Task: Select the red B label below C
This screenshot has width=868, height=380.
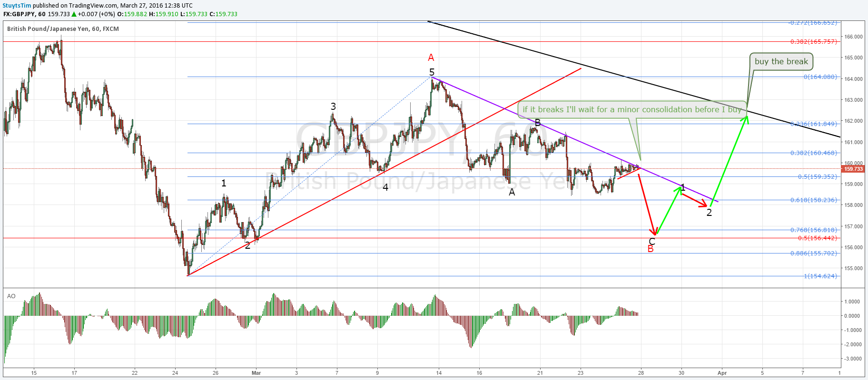Action: pyautogui.click(x=651, y=249)
